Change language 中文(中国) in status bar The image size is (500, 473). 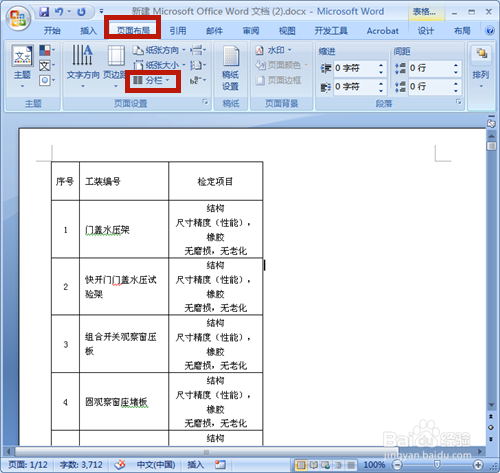point(156,465)
